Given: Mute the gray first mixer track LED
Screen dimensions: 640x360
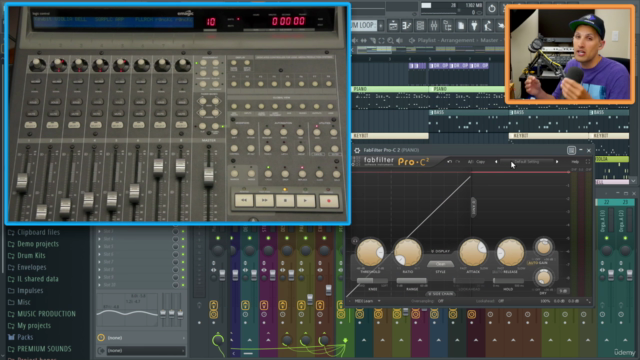Looking at the screenshot, I should point(218,238).
